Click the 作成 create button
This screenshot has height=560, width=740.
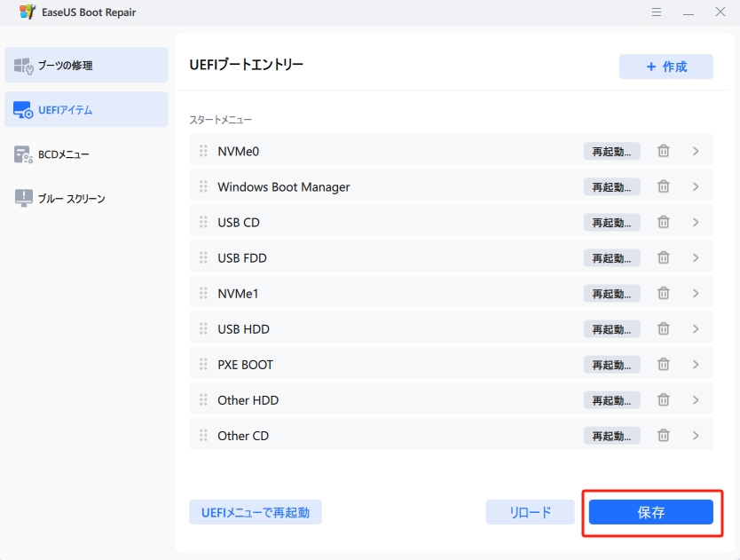[665, 67]
